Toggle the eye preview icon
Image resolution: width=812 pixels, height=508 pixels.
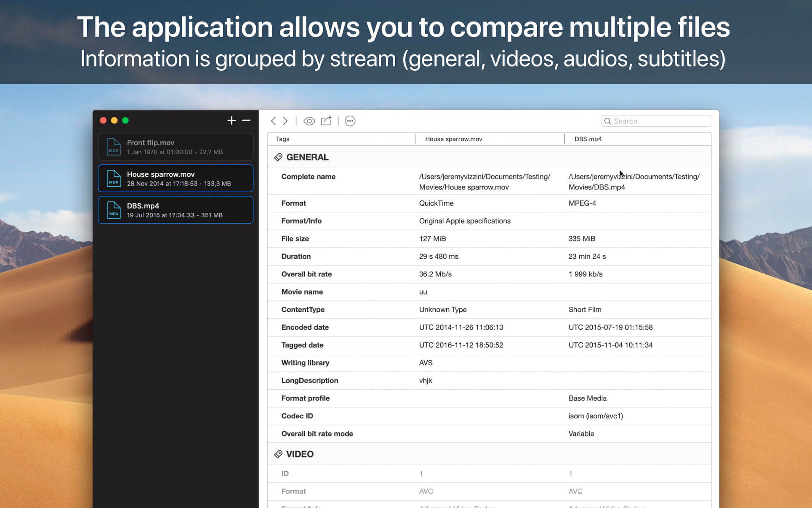(309, 121)
